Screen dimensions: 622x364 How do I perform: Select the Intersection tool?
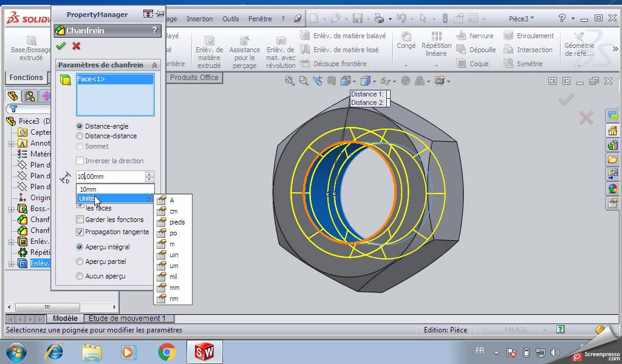tap(528, 50)
